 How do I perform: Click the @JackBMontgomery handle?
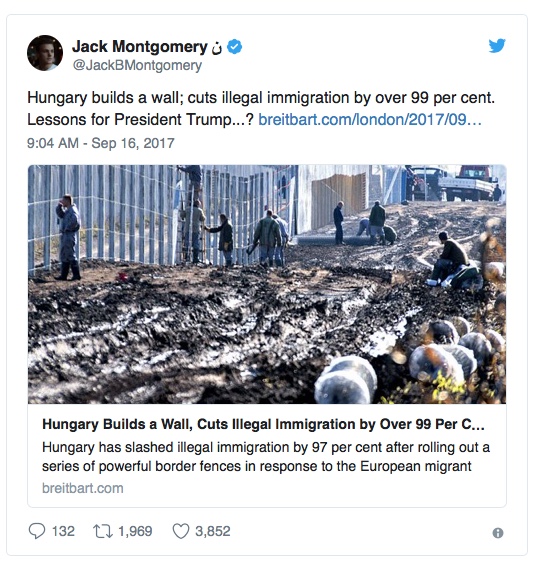click(x=137, y=65)
